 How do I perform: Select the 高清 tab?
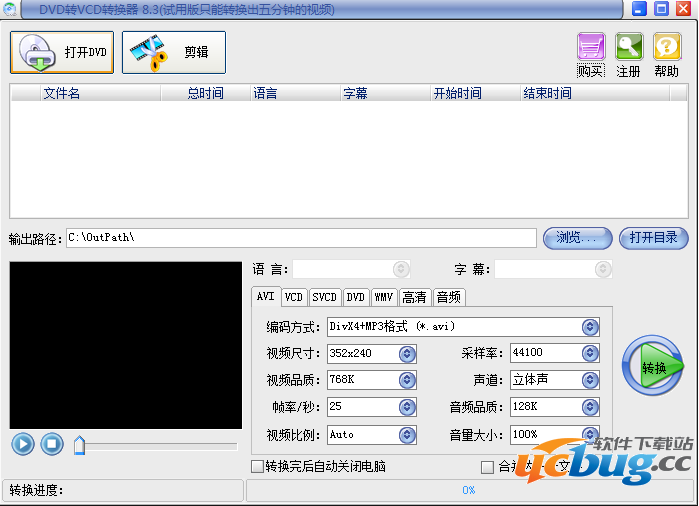414,297
